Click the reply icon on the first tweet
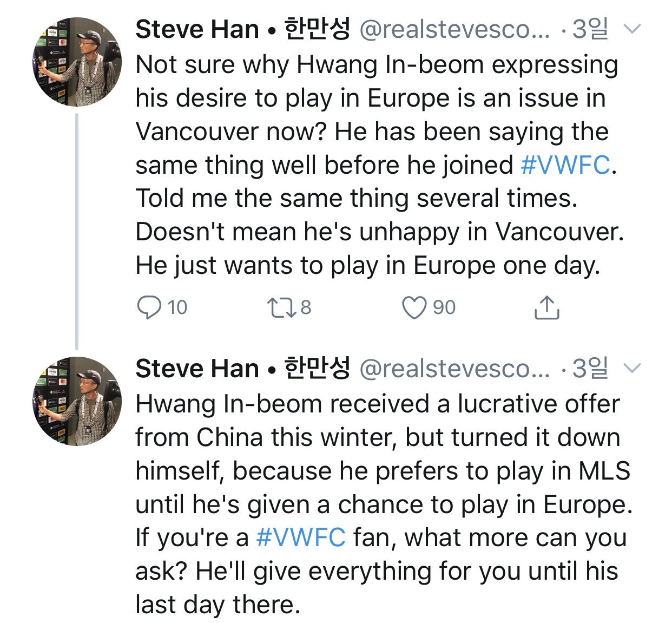 [x=149, y=307]
